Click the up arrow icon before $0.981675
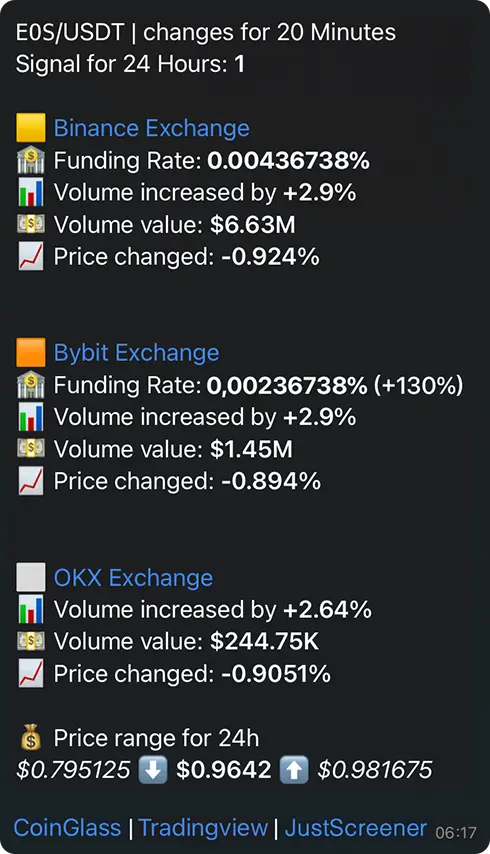 point(294,770)
